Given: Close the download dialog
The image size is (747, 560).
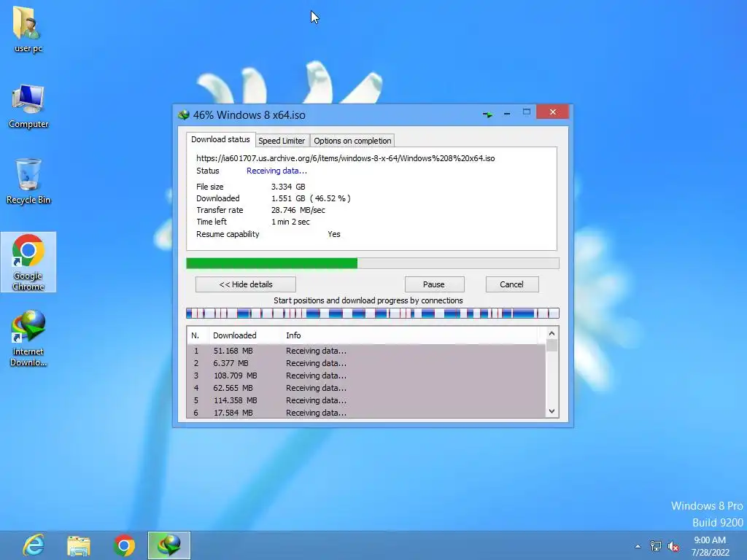Looking at the screenshot, I should tap(553, 112).
